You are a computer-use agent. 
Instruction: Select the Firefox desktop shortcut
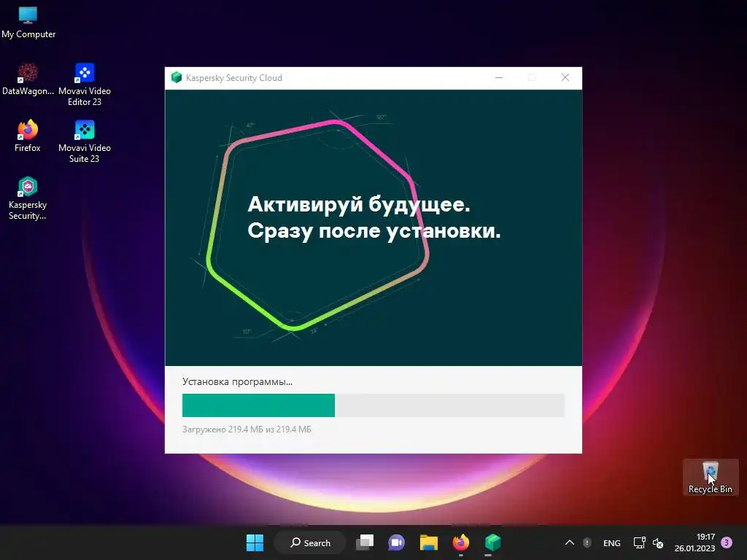28,136
